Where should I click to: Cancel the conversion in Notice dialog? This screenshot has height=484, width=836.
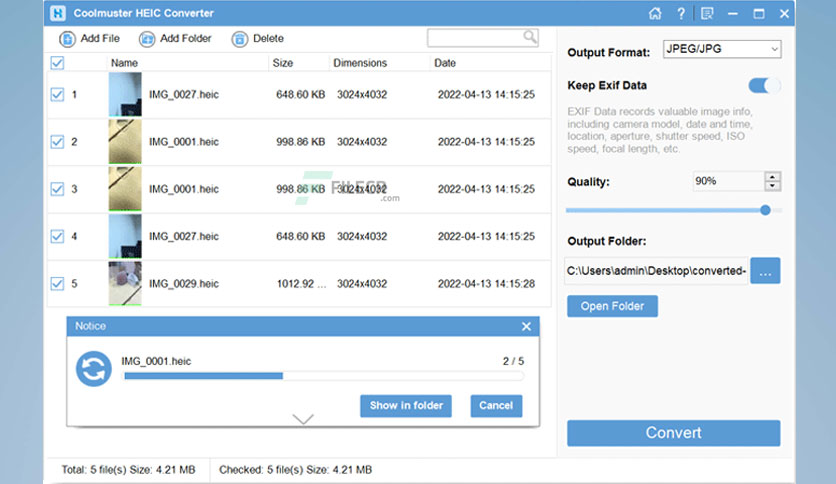pyautogui.click(x=496, y=406)
